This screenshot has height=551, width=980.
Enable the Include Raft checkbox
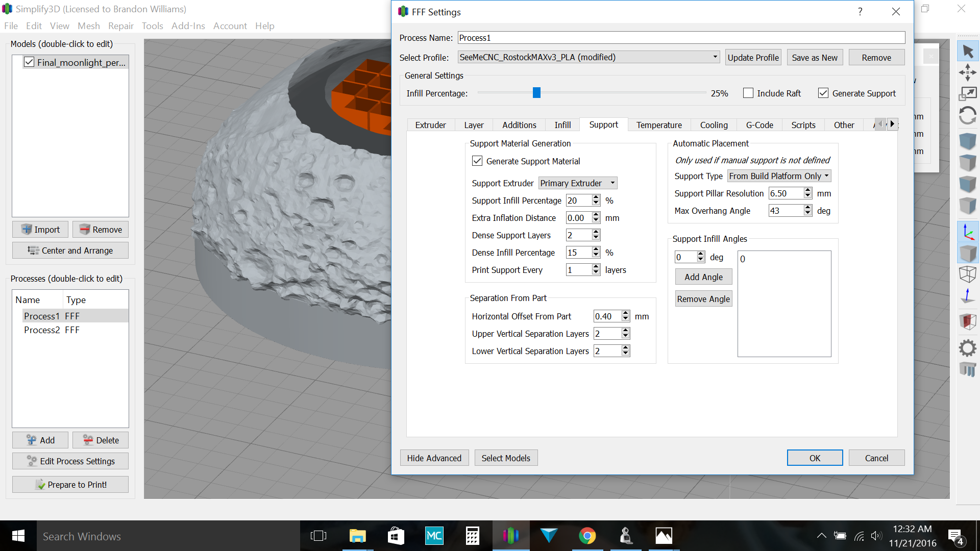[x=748, y=93]
